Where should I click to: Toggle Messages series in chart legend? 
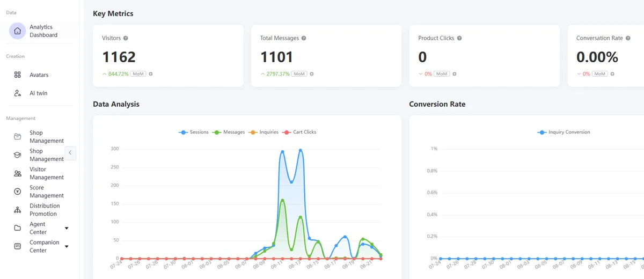coord(229,132)
